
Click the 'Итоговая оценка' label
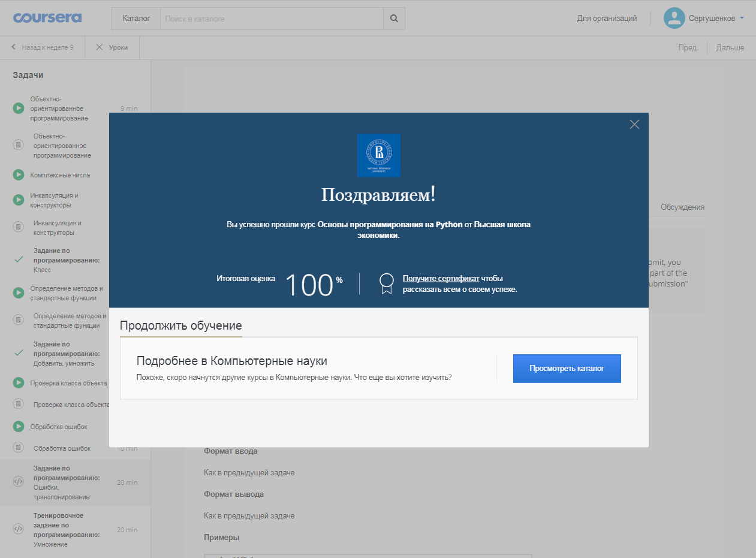click(x=246, y=279)
